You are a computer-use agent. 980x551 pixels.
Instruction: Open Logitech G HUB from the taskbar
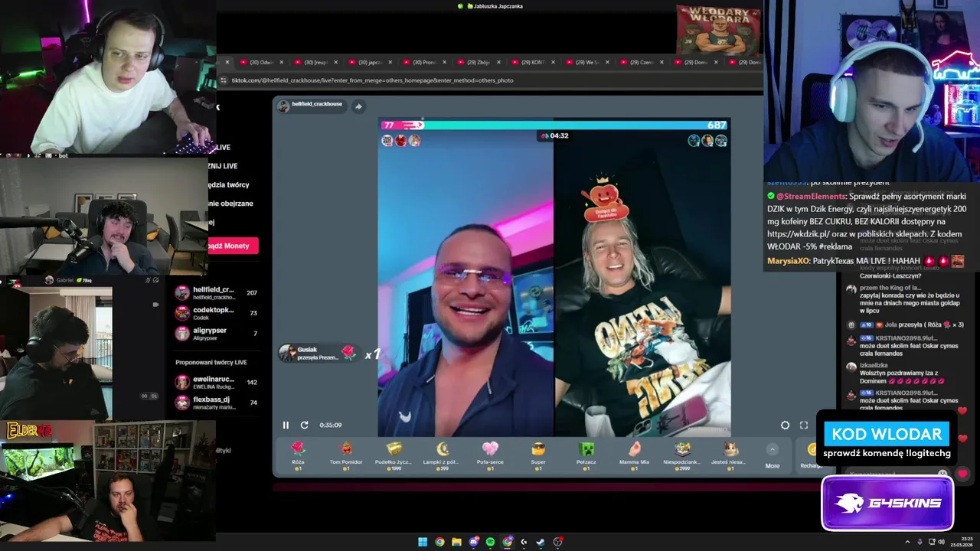524,542
